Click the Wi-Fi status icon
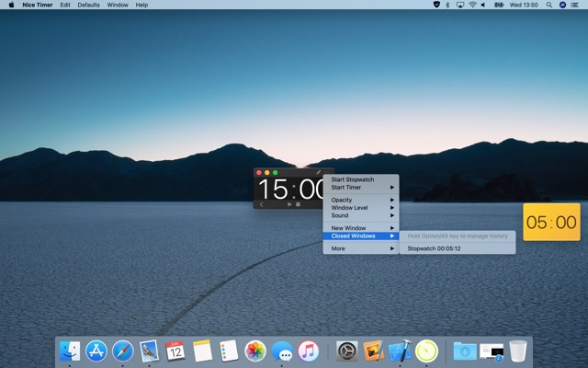The image size is (588, 368). (472, 5)
